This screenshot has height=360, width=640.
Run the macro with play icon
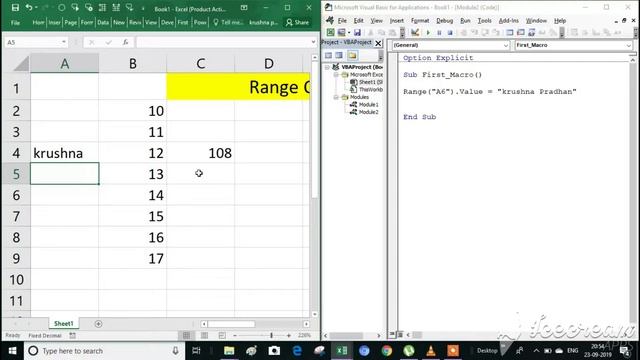tap(428, 32)
